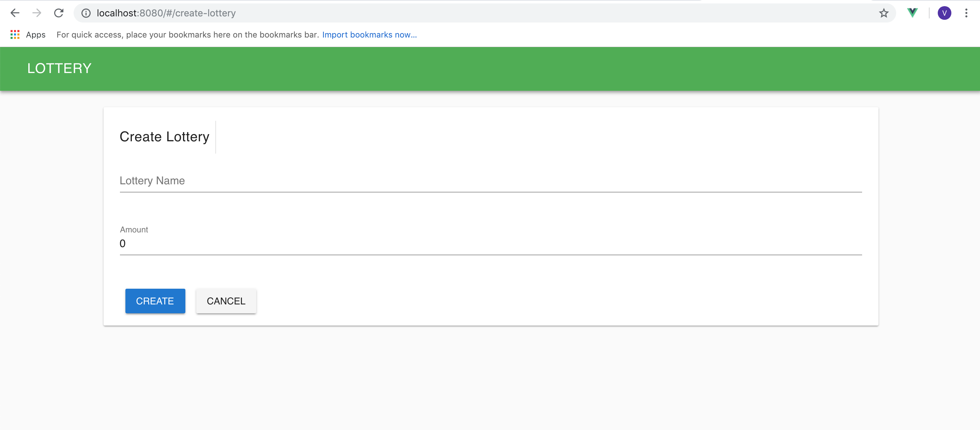The height and width of the screenshot is (430, 980).
Task: Open the Chrome three-dot menu
Action: point(966,13)
